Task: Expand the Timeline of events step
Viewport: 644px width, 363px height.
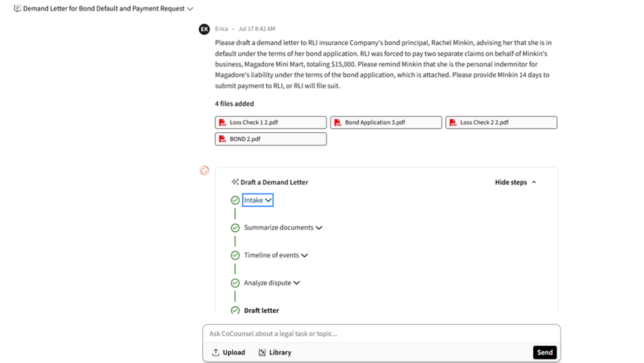Action: (x=276, y=255)
